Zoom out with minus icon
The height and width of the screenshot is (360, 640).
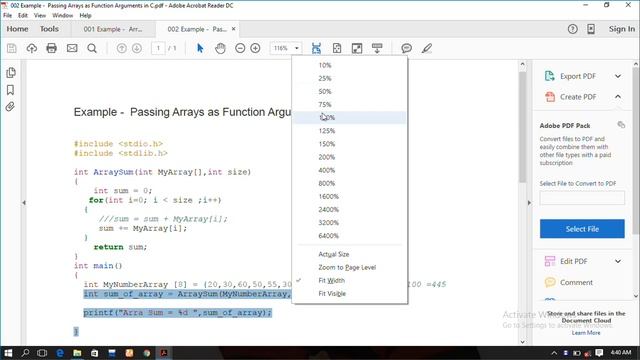[240, 48]
